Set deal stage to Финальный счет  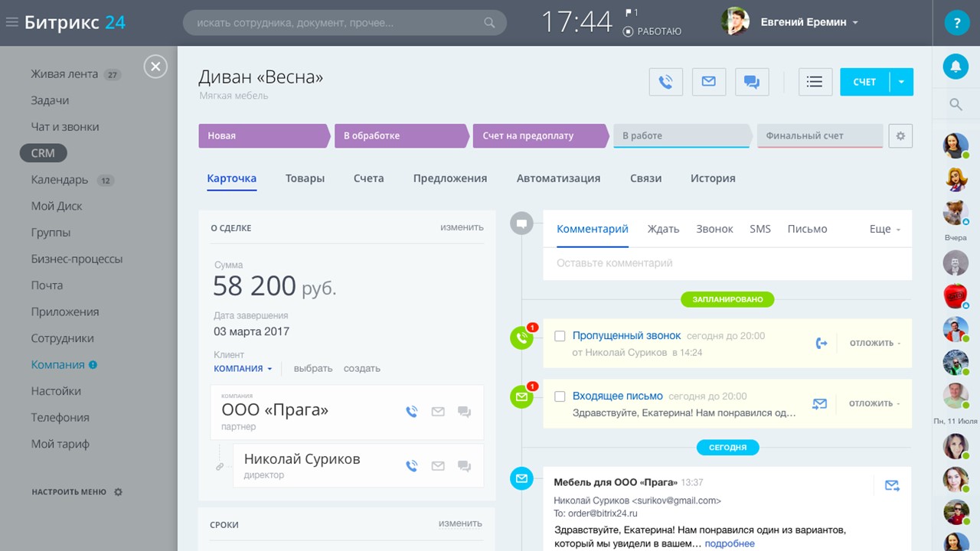(820, 135)
